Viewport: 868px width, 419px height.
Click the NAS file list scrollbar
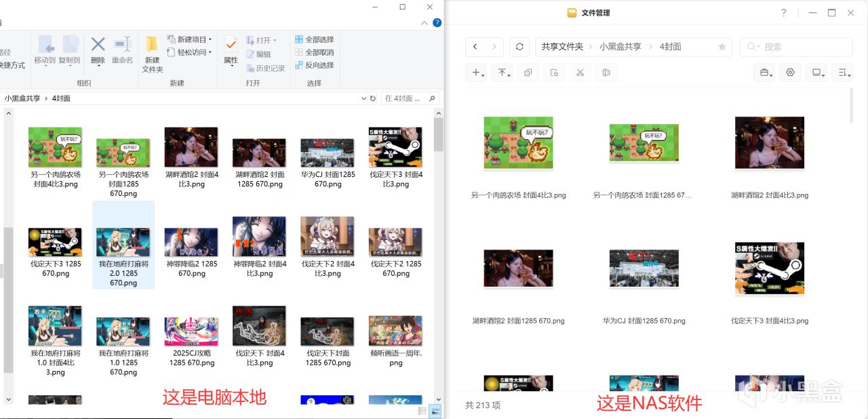[x=851, y=105]
